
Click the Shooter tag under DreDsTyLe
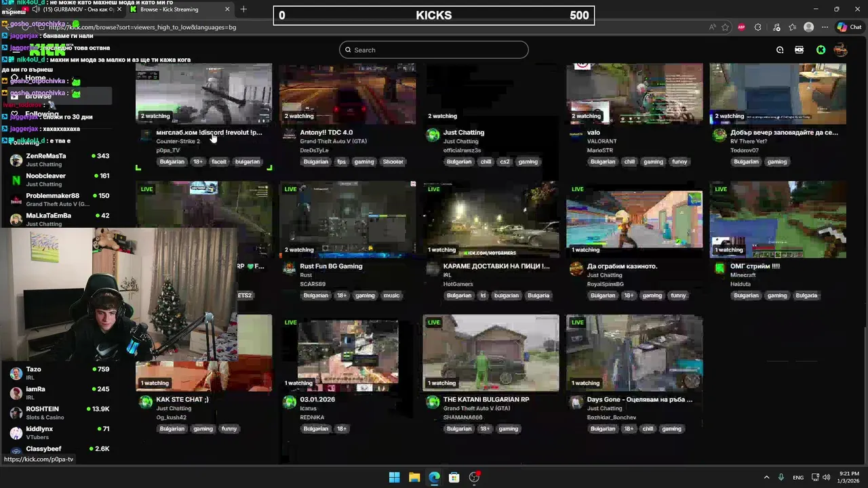point(393,161)
